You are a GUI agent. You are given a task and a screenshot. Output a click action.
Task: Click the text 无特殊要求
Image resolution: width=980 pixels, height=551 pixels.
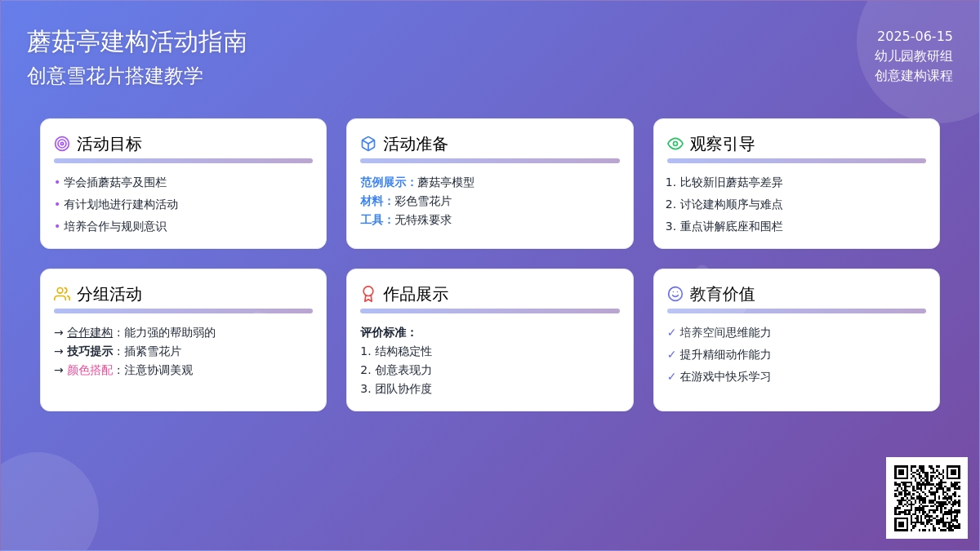click(423, 220)
